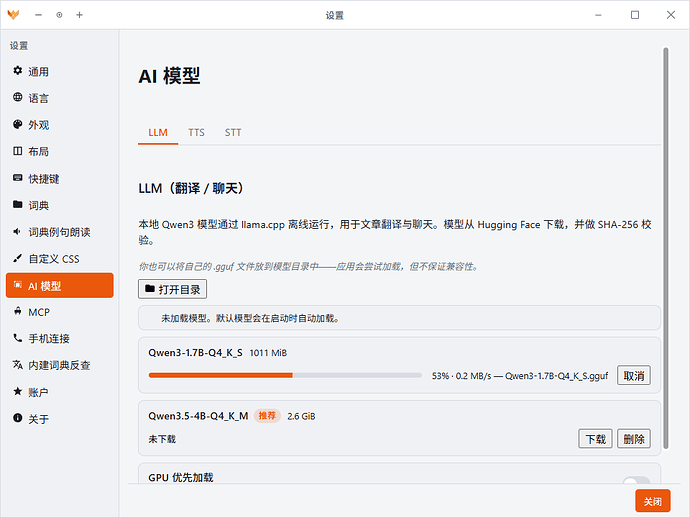The width and height of the screenshot is (690, 517).
Task: Open the 关于 page
Action: tap(59, 419)
